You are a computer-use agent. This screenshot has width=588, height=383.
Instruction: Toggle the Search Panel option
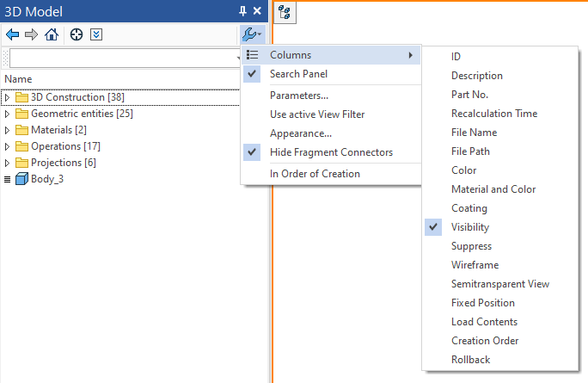331,74
